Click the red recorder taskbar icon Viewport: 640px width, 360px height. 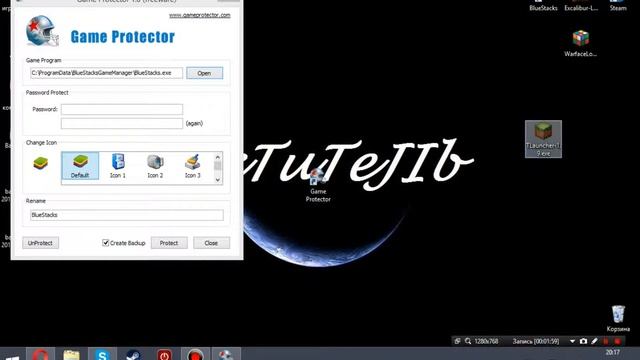[196, 354]
